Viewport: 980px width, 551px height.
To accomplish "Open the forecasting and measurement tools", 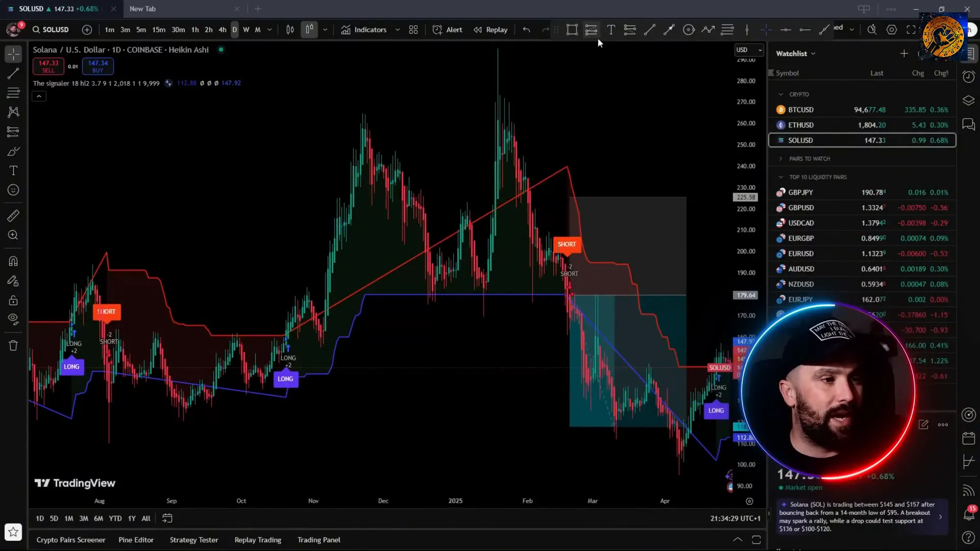I will pos(13,132).
